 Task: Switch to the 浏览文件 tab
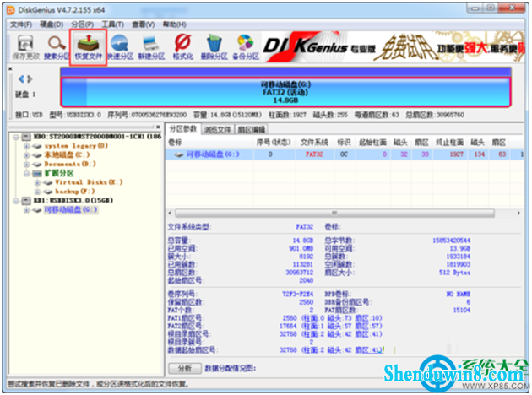point(217,129)
